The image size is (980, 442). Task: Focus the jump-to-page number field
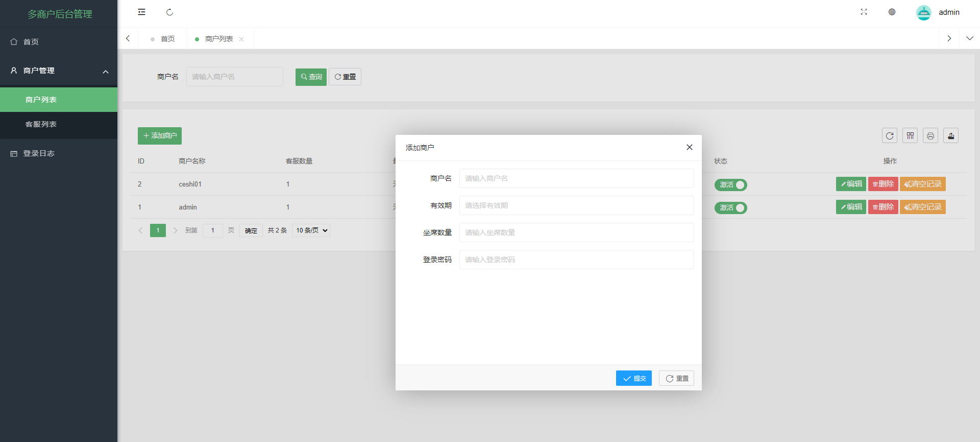(x=213, y=230)
